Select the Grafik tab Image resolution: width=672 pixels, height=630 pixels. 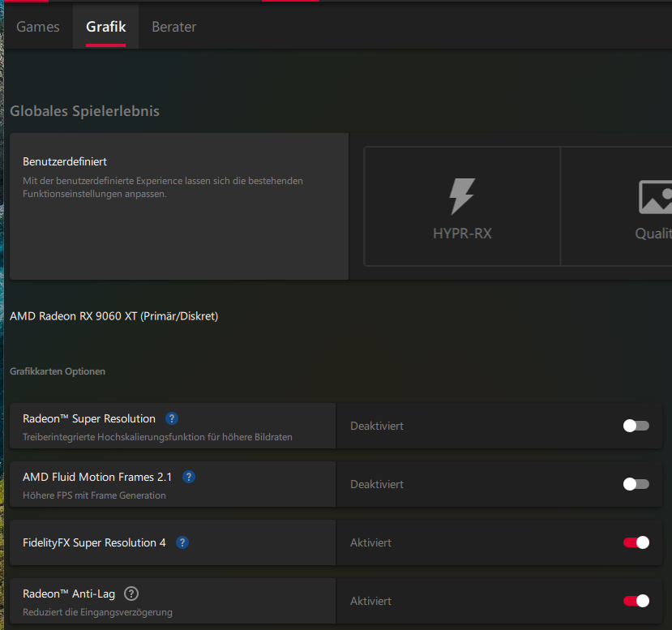pos(105,27)
